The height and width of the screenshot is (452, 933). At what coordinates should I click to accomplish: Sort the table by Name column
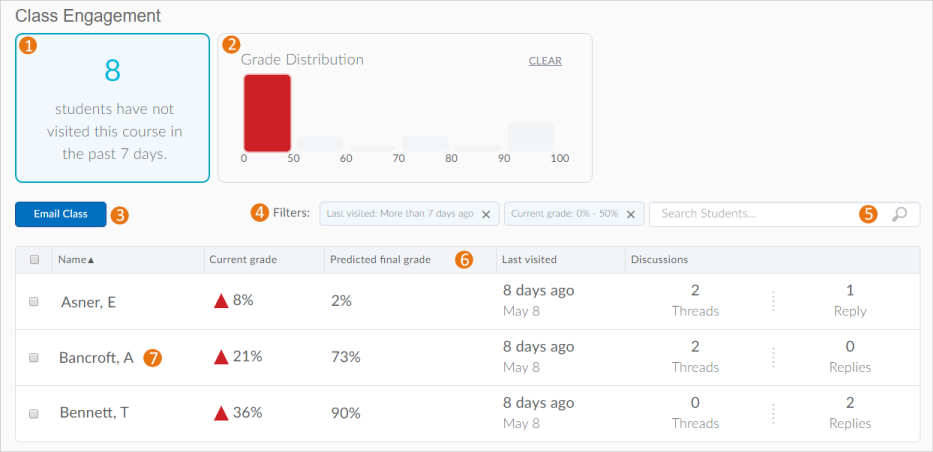click(x=77, y=260)
